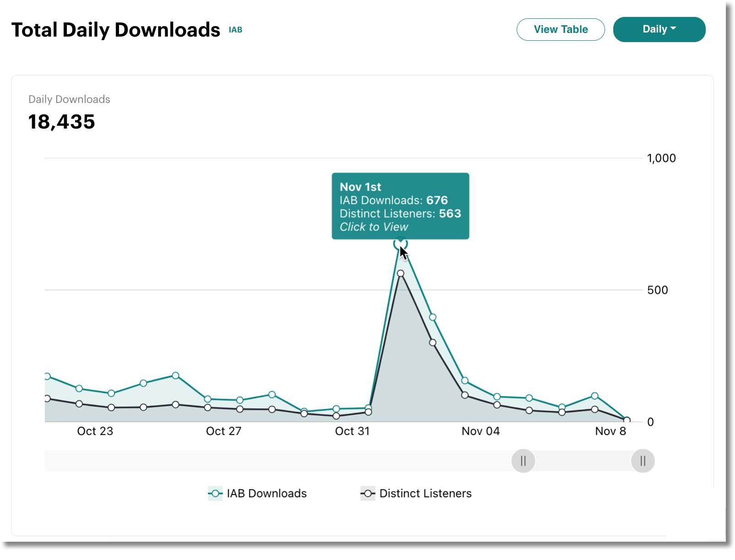Click the right range slider handle
Viewport: 735px width, 560px height.
pyautogui.click(x=643, y=461)
